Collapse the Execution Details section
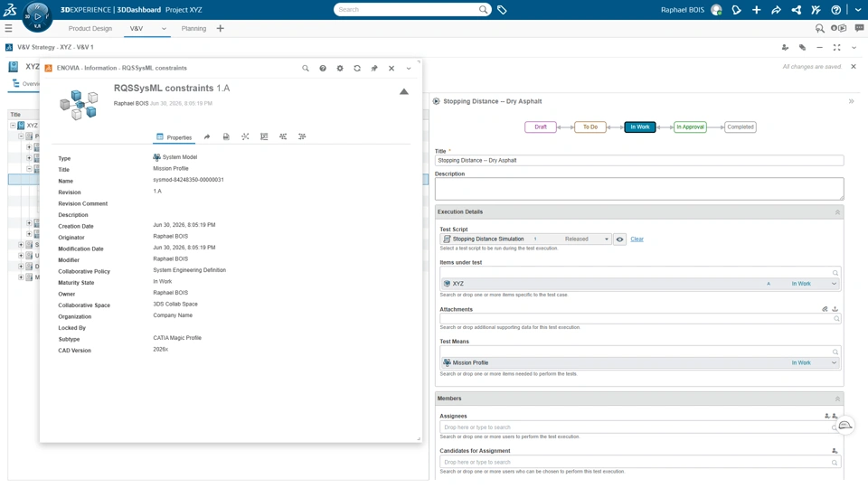This screenshot has height=488, width=868. click(x=837, y=211)
